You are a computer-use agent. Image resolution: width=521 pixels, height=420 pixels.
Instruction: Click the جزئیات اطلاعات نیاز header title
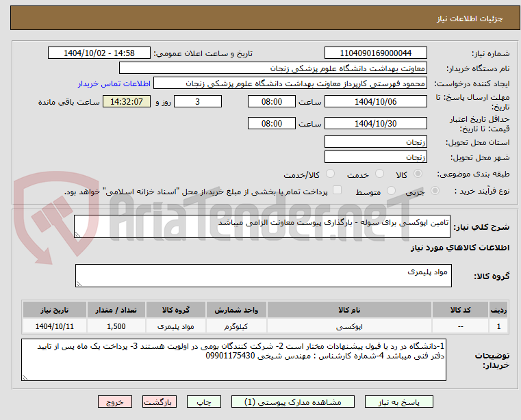tap(470, 18)
